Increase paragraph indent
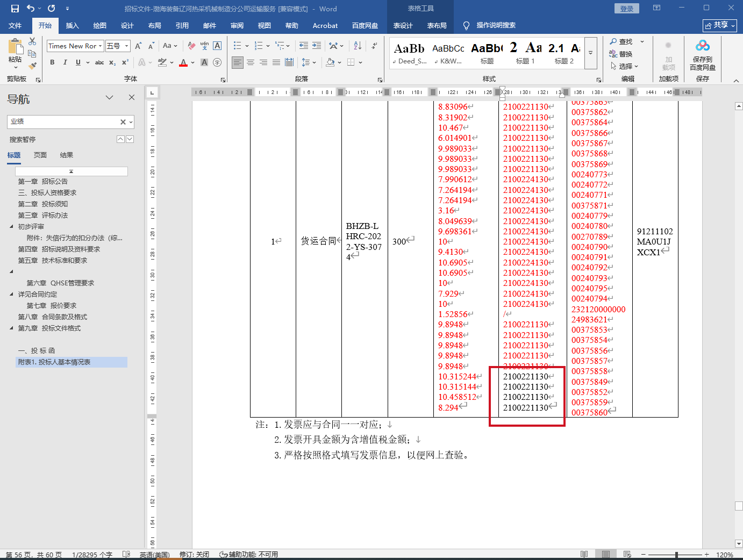This screenshot has height=560, width=743. pos(317,46)
